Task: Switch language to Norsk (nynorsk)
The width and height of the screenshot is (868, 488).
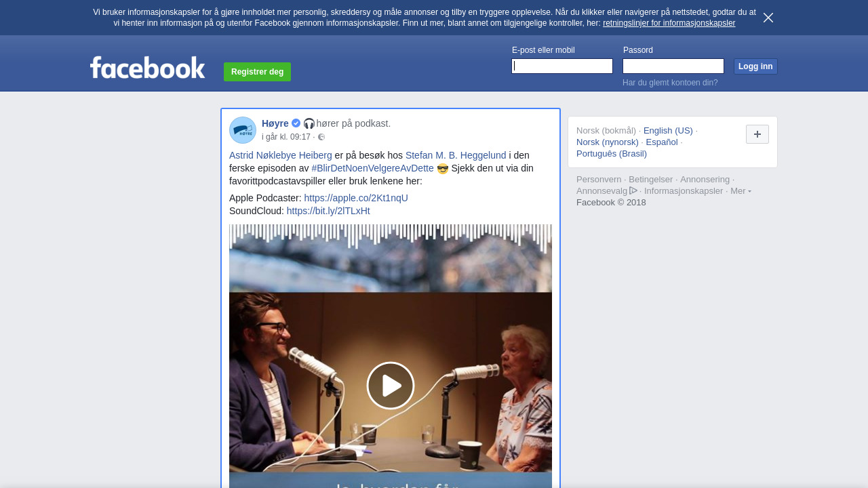Action: click(x=608, y=142)
